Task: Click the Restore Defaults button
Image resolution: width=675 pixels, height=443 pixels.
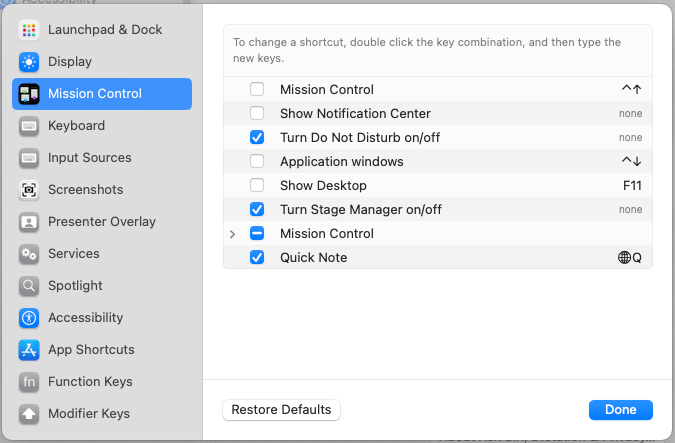Action: 281,410
